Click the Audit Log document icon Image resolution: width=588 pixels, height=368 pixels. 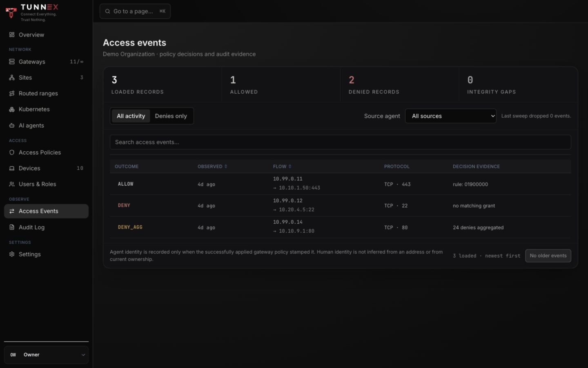[x=12, y=227]
